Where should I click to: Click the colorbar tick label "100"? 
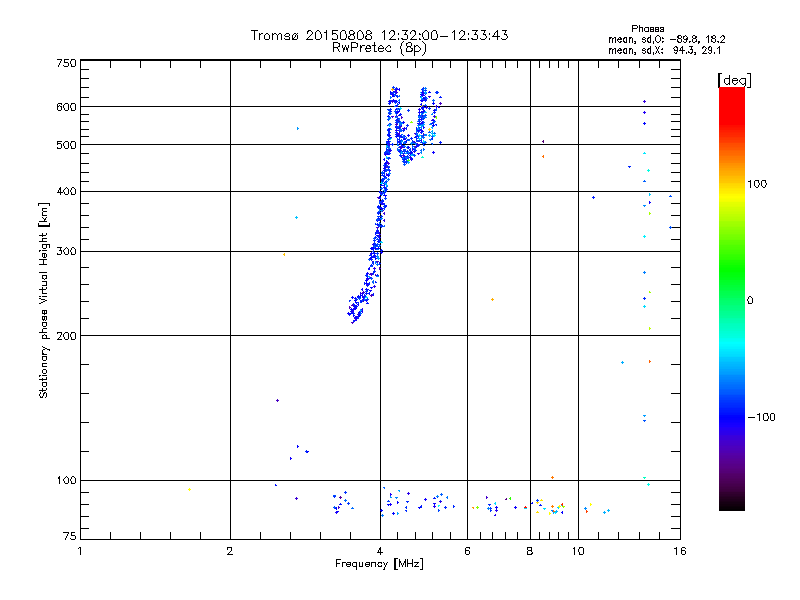(757, 184)
